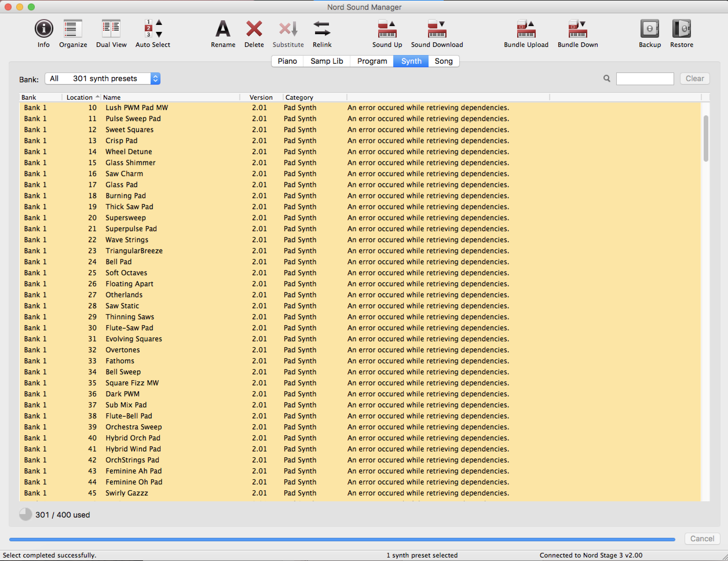Select the Crisp Pad row
The image size is (728, 561).
click(x=360, y=141)
